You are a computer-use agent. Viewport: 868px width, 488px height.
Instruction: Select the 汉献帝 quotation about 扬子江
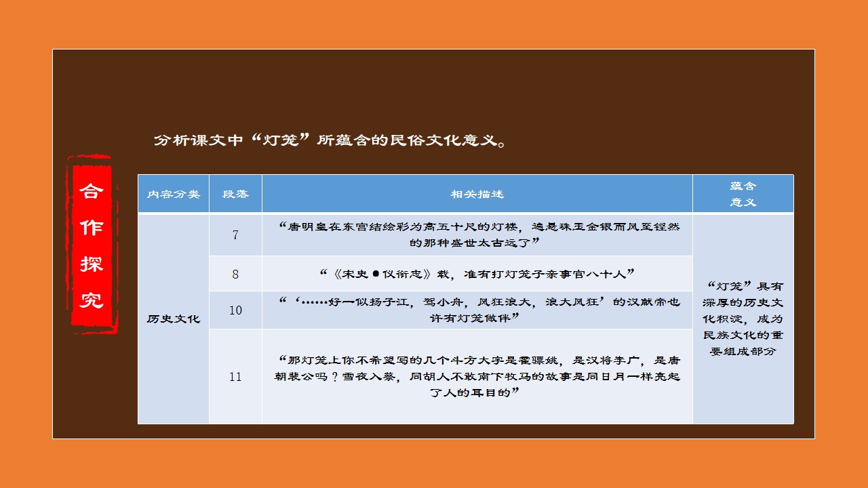click(x=477, y=310)
